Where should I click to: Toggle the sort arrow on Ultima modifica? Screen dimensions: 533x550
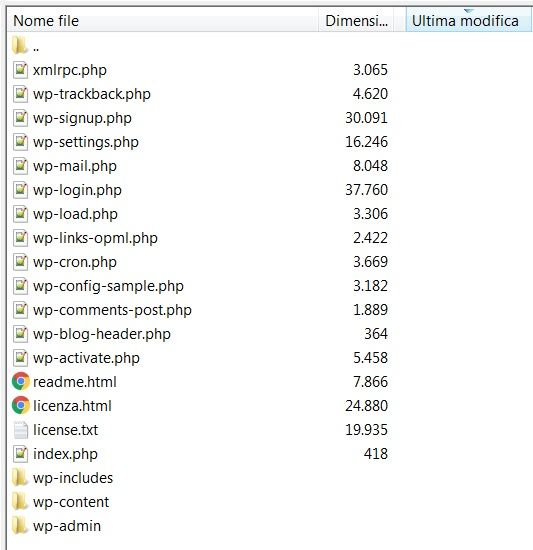click(x=468, y=11)
